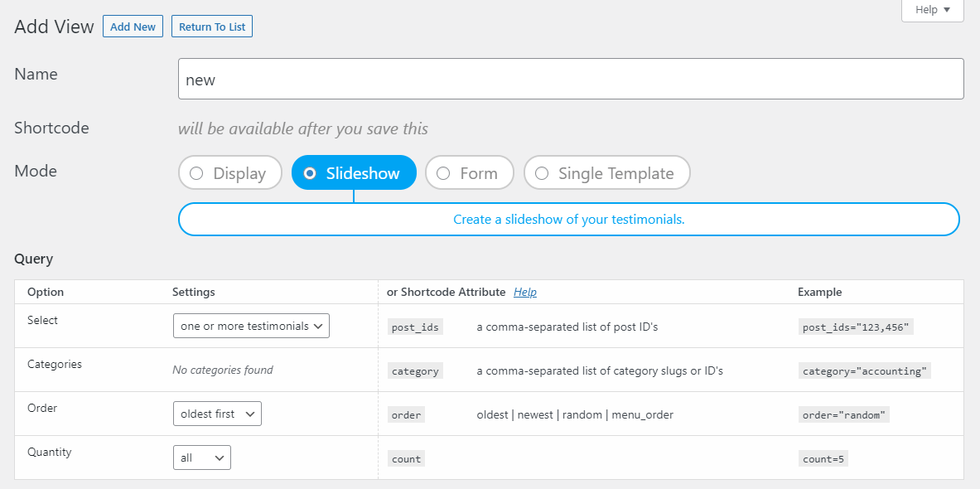The height and width of the screenshot is (489, 980).
Task: Select the Display mode option
Action: pos(229,172)
